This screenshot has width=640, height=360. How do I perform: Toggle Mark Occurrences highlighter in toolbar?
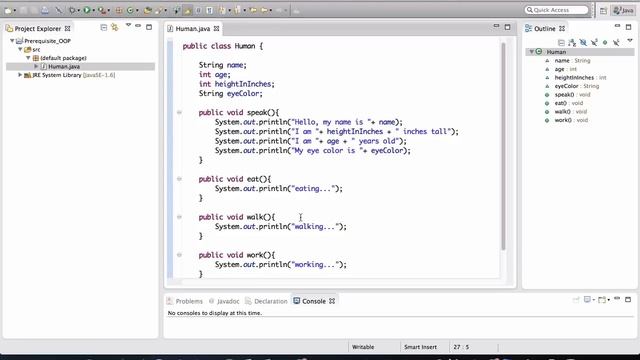pos(188,10)
